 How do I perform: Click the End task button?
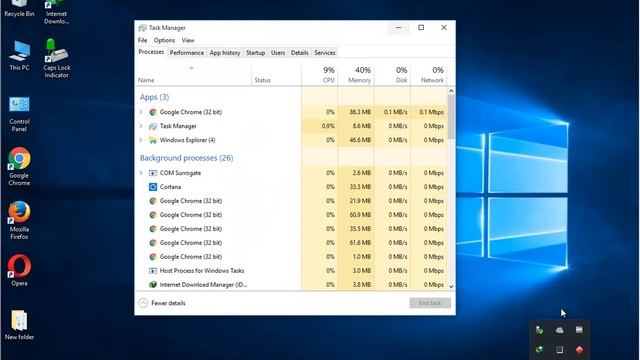click(430, 303)
